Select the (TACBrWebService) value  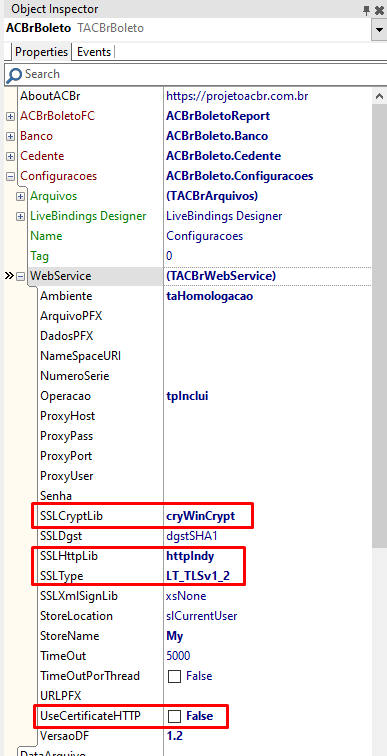coord(221,276)
